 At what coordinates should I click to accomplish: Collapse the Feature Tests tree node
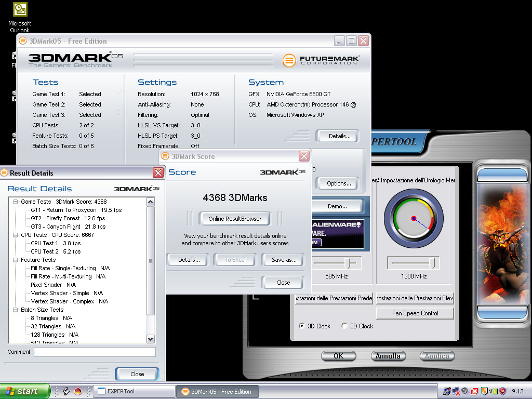pos(15,260)
